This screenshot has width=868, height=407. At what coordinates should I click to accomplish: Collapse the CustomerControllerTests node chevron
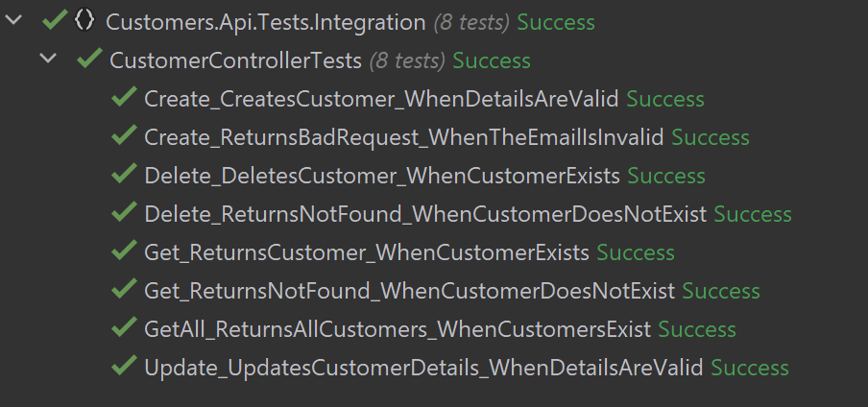point(48,60)
